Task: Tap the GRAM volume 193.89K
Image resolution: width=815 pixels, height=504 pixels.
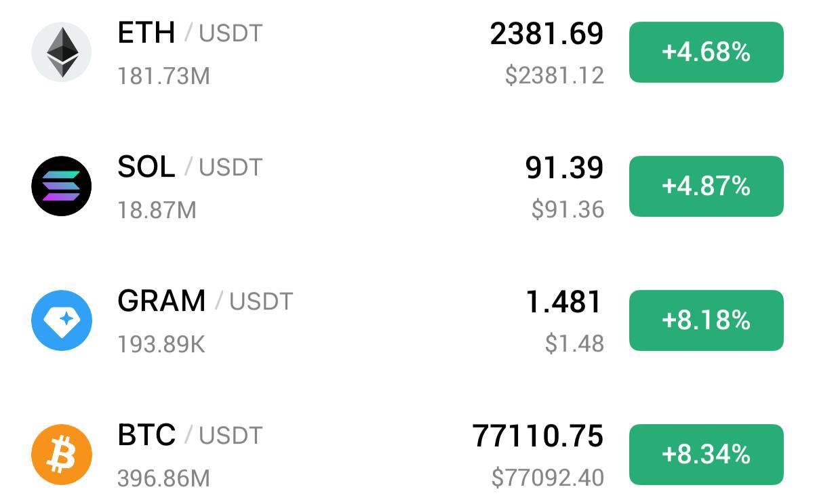Action: pyautogui.click(x=161, y=345)
